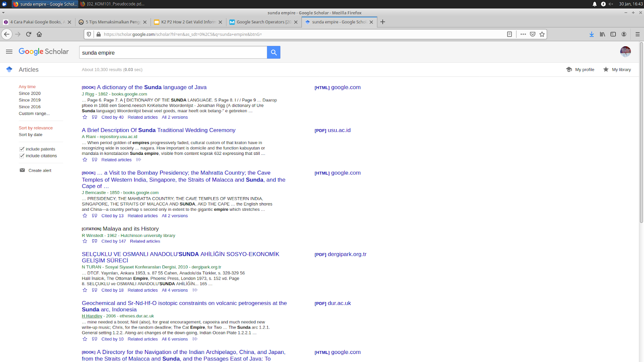Image resolution: width=644 pixels, height=362 pixels.
Task: Click the system notification bell icon
Action: pos(594,4)
